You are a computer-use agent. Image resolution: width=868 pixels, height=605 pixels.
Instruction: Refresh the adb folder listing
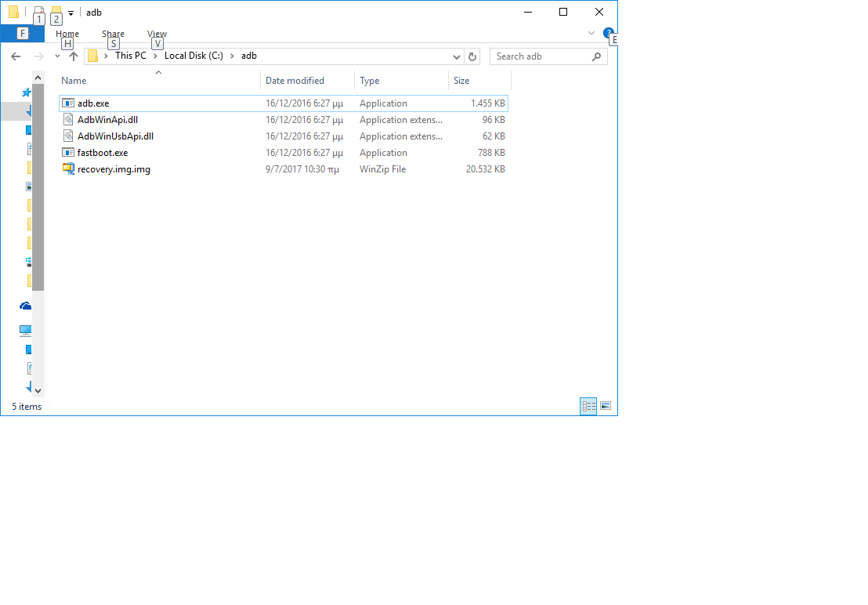472,56
